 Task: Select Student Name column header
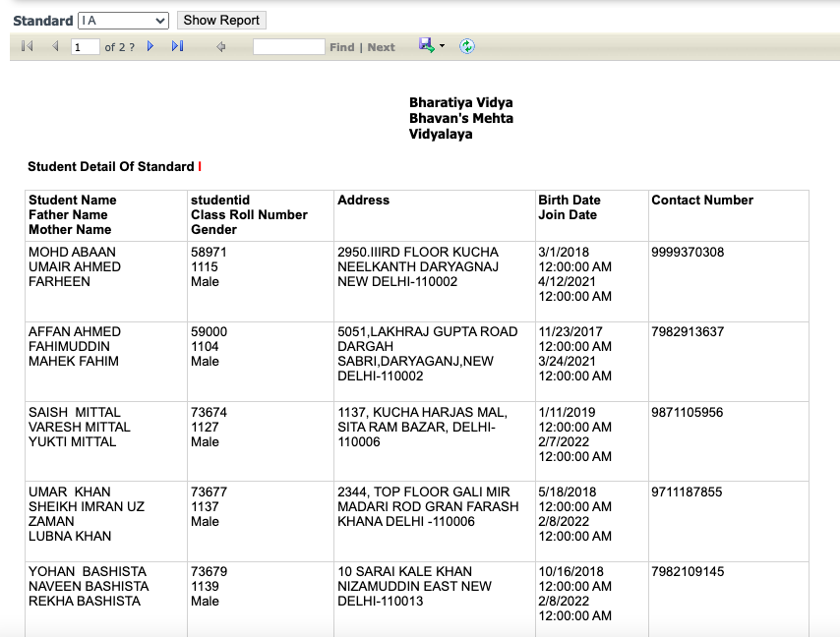(x=73, y=201)
